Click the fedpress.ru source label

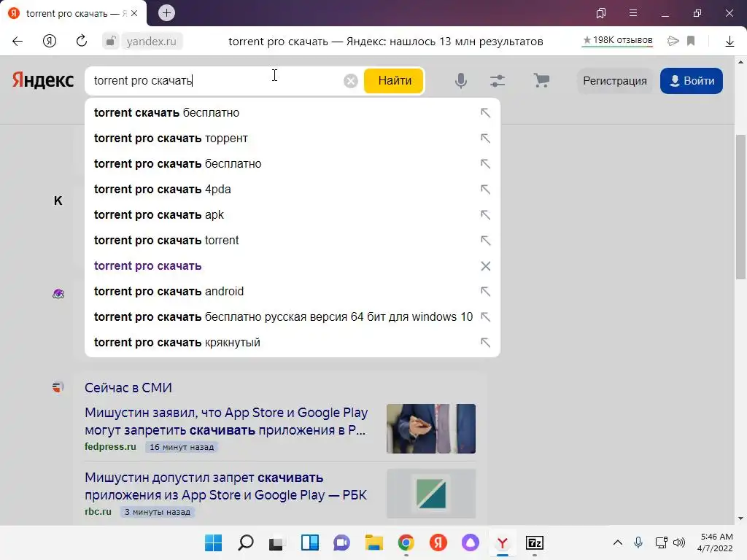tap(110, 447)
